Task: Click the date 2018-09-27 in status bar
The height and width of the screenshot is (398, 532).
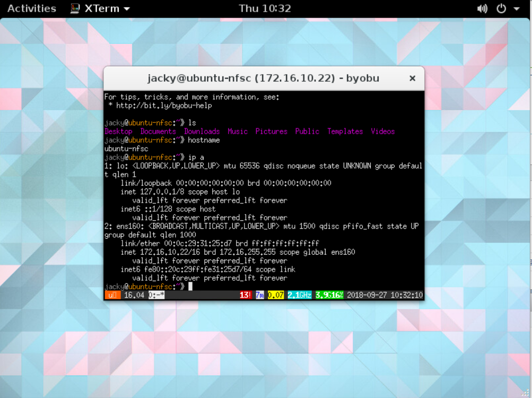Action: (367, 295)
